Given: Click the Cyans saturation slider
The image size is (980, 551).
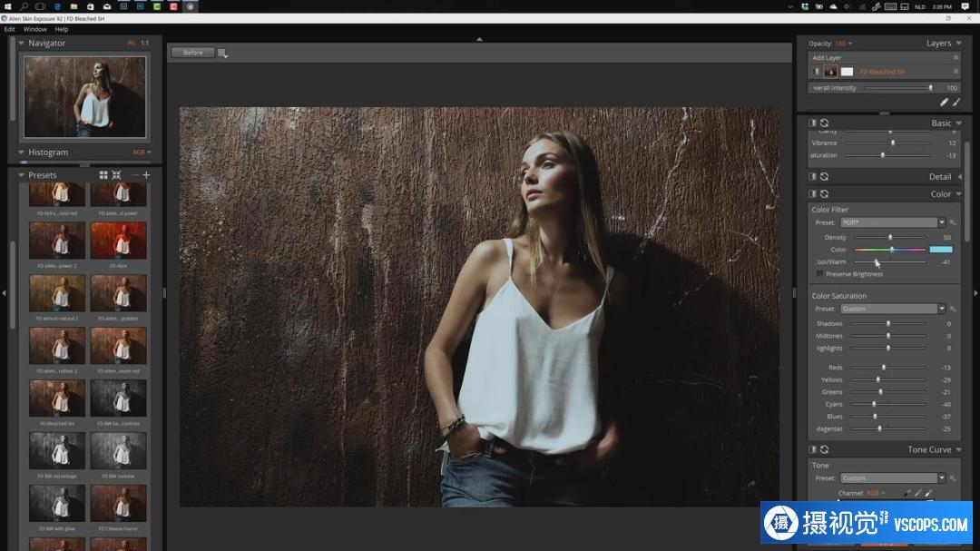Looking at the screenshot, I should [888, 405].
